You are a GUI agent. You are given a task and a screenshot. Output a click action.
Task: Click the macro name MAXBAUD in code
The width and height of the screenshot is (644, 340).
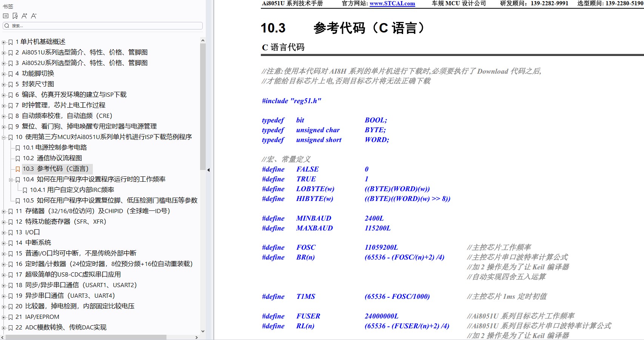pyautogui.click(x=314, y=228)
